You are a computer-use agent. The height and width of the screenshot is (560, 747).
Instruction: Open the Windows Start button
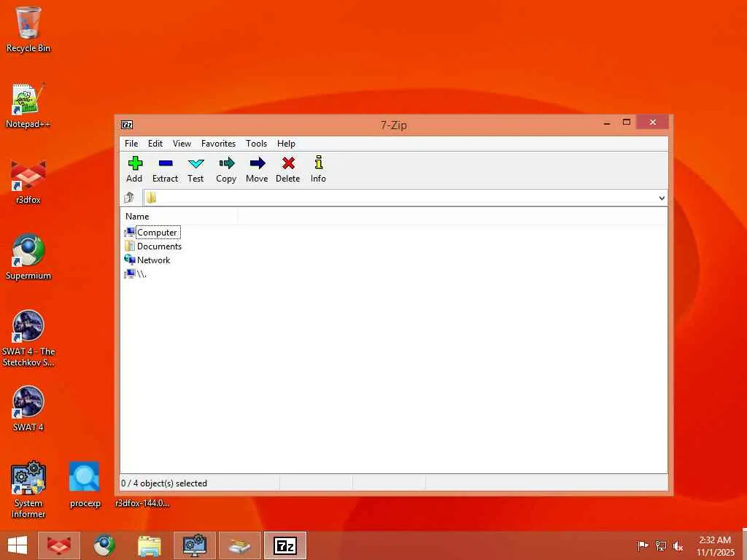18,545
